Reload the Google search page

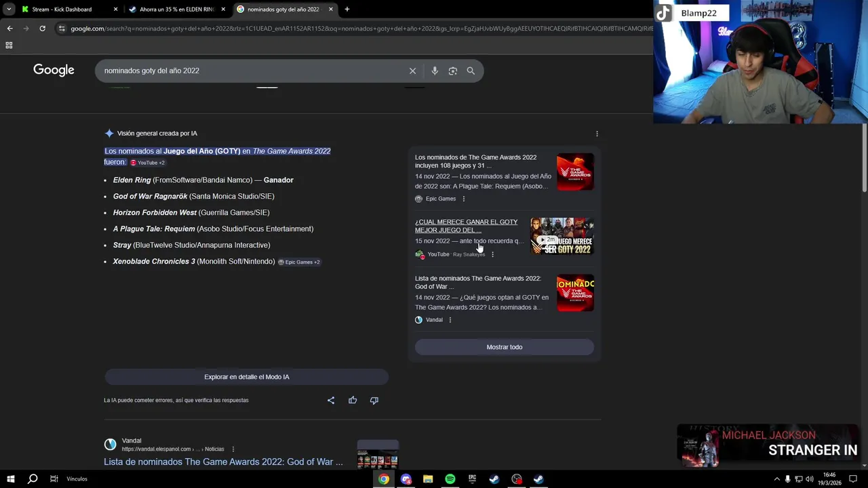42,28
